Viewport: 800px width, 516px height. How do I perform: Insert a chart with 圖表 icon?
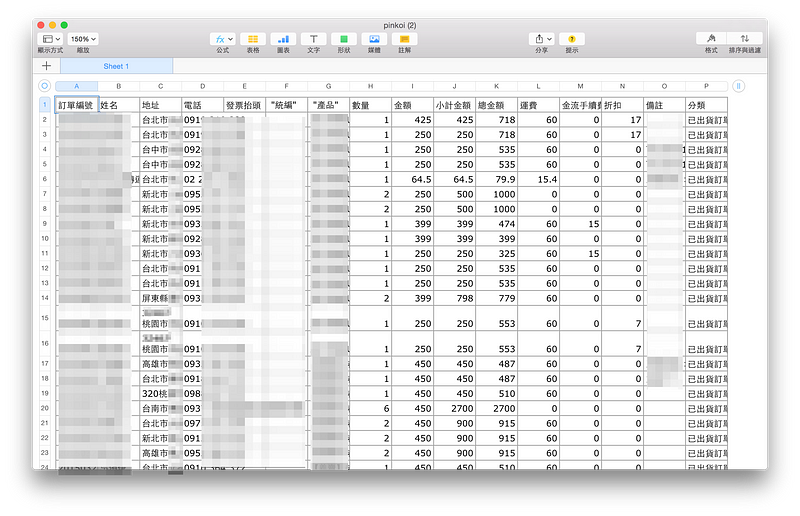283,38
